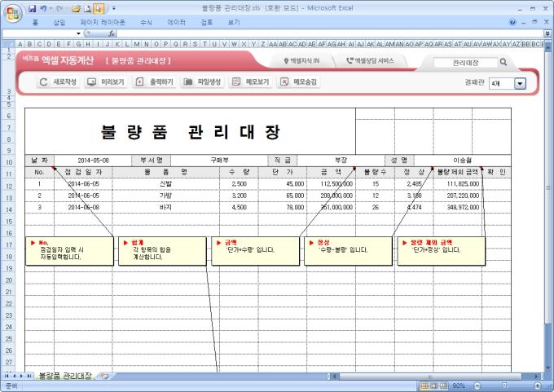Click Save in the quick access toolbar

tap(32, 8)
